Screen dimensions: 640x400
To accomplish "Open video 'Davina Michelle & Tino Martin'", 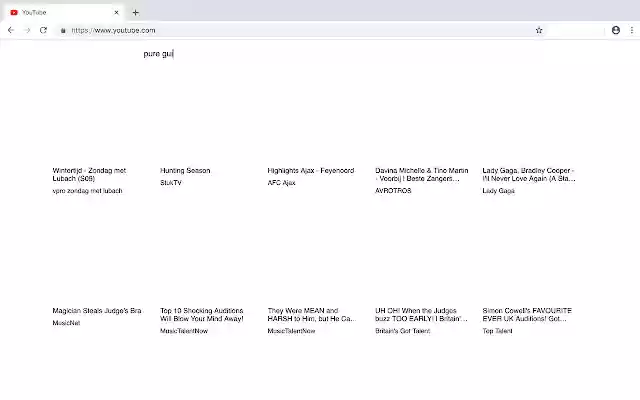I will click(422, 174).
